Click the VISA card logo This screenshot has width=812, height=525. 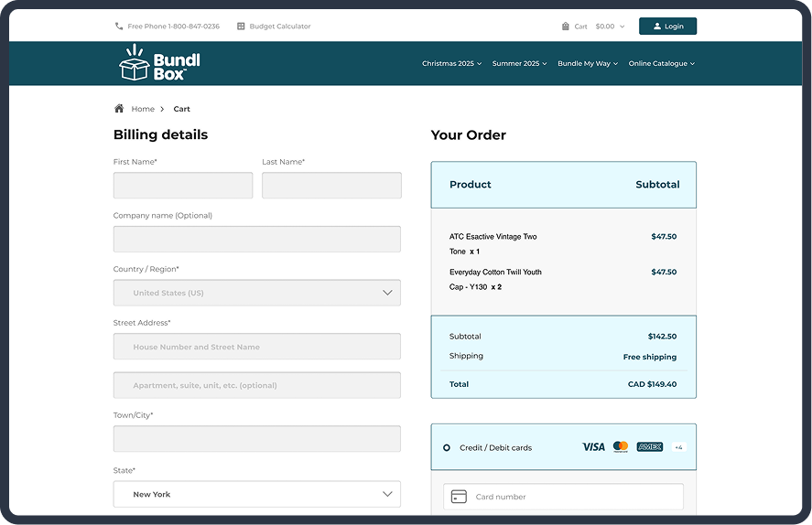[593, 447]
